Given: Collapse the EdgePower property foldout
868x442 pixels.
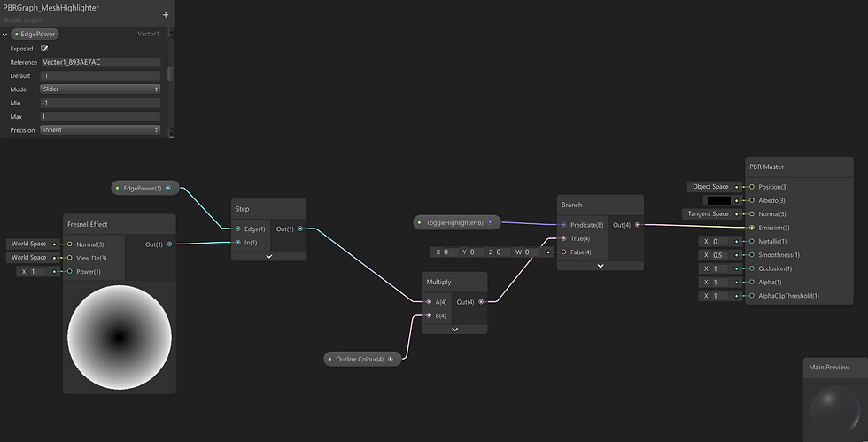Looking at the screenshot, I should tap(5, 35).
